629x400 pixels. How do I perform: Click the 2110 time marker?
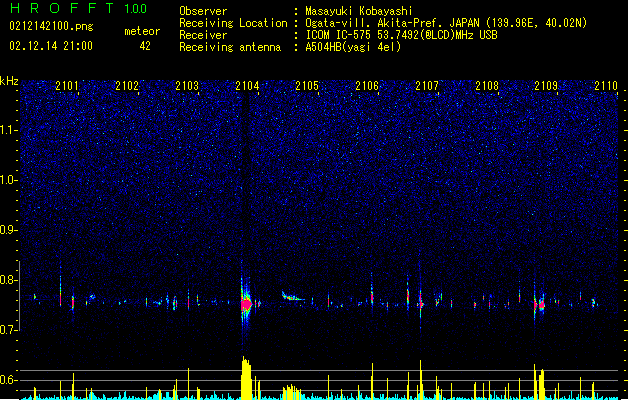[x=606, y=85]
